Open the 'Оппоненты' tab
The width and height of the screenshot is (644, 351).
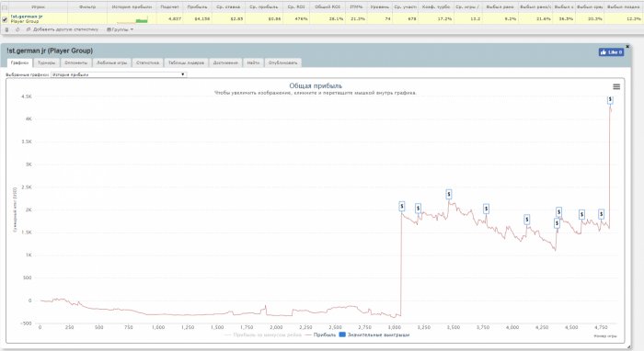pyautogui.click(x=76, y=62)
